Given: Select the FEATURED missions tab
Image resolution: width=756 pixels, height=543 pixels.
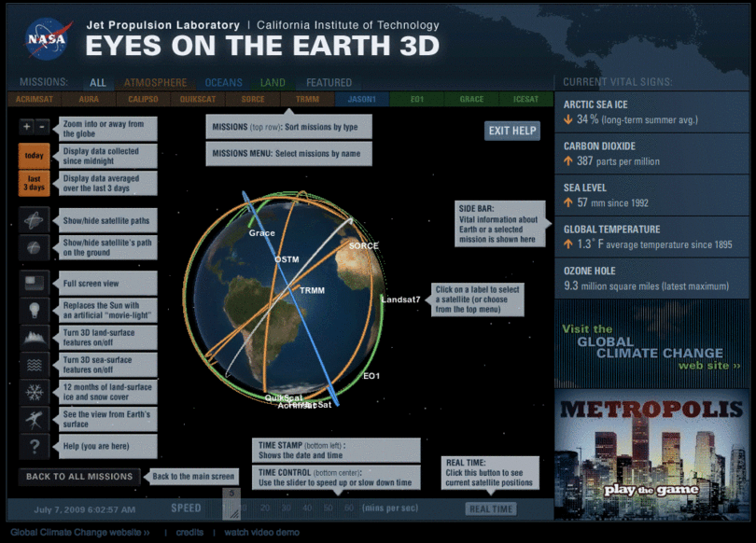Looking at the screenshot, I should click(x=329, y=82).
